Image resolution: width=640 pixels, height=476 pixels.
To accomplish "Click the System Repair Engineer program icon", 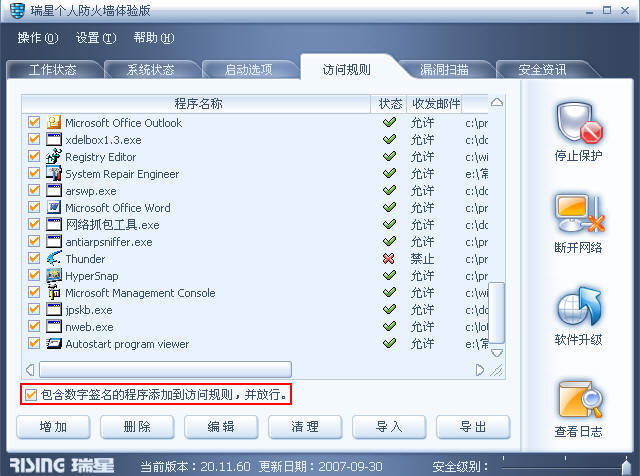I will 53,173.
